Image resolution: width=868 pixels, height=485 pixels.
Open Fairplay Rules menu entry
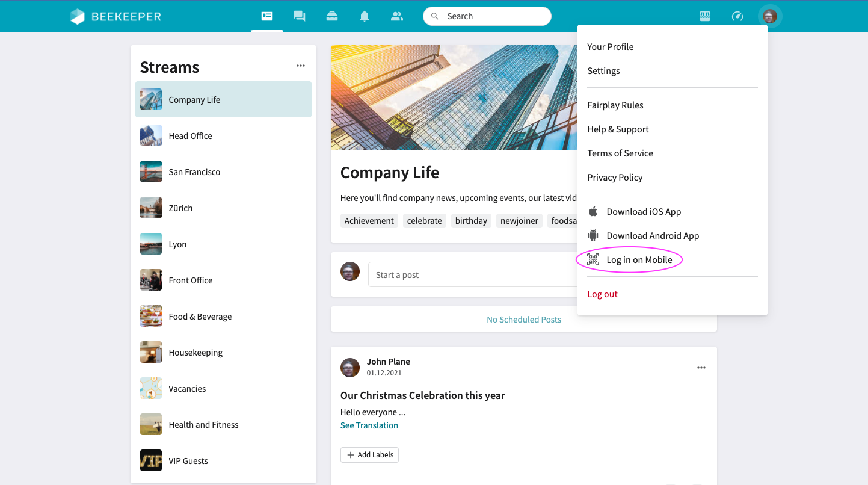pyautogui.click(x=615, y=105)
